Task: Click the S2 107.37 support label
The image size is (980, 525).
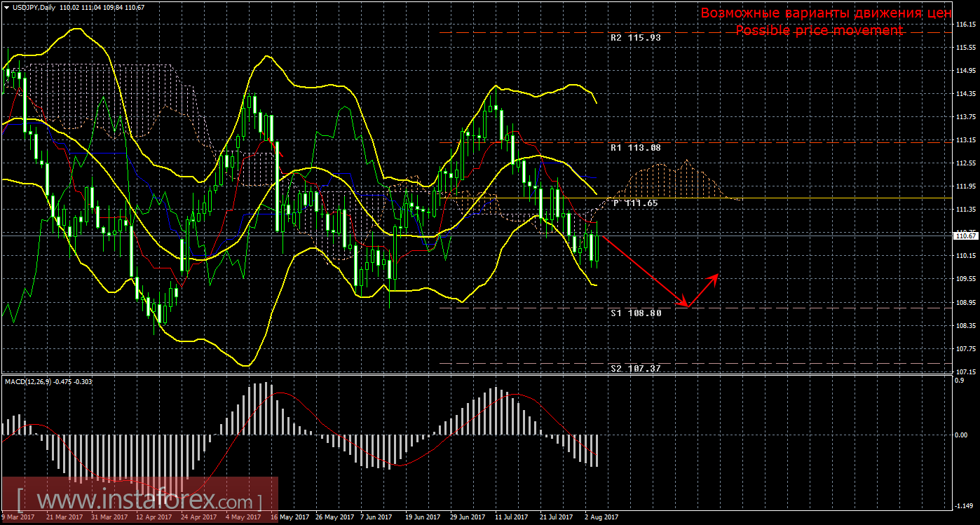Action: point(635,368)
